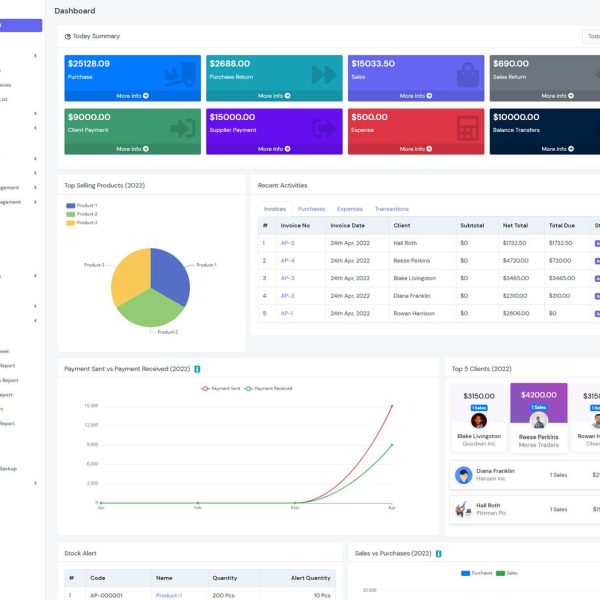Click the sign-in arrow icon on Client Payment card
This screenshot has height=600, width=600.
182,128
